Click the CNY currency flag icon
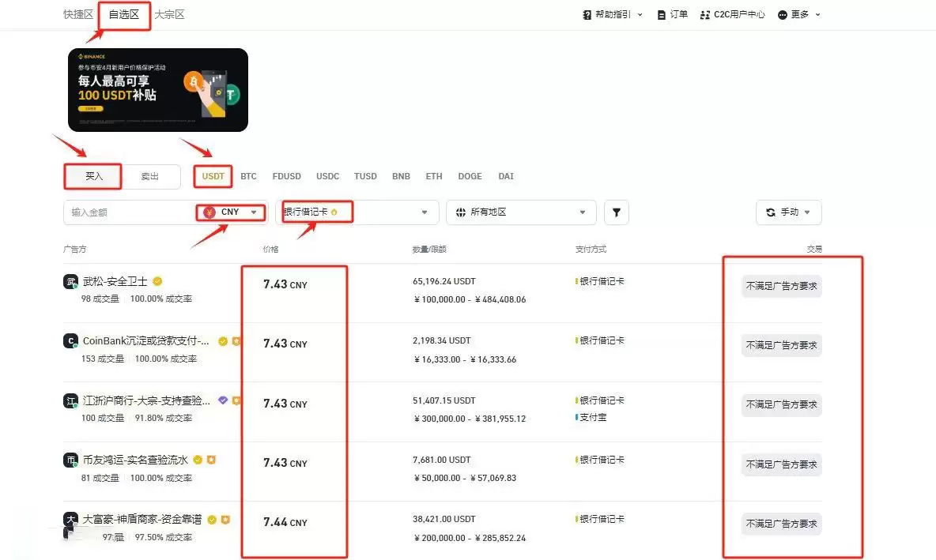 pos(208,212)
